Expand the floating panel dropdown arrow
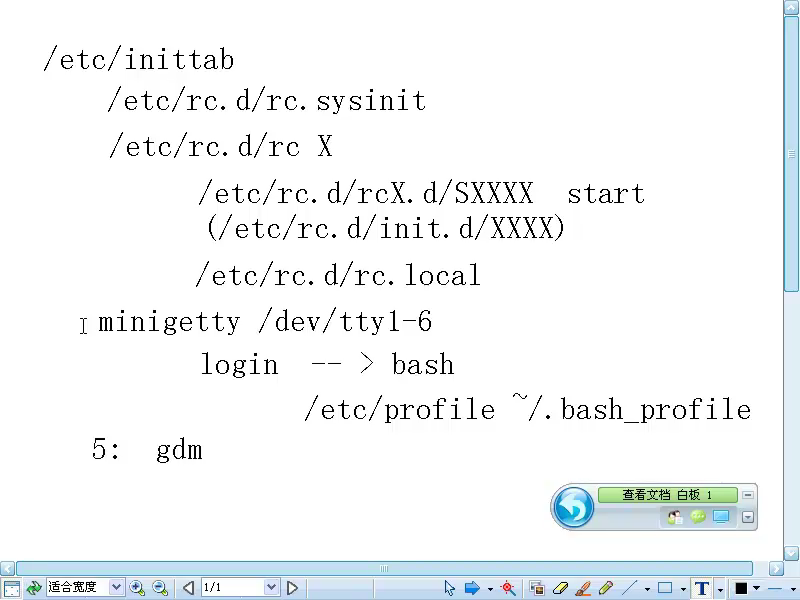The width and height of the screenshot is (800, 600). (747, 517)
